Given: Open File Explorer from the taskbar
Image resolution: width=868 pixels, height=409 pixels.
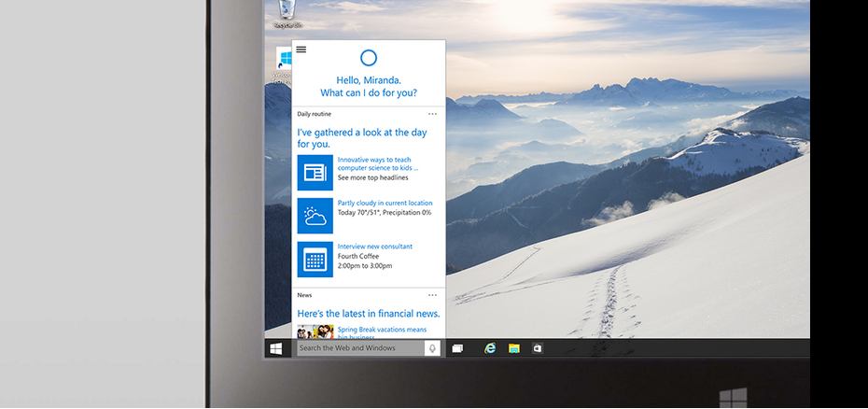Looking at the screenshot, I should [x=513, y=348].
